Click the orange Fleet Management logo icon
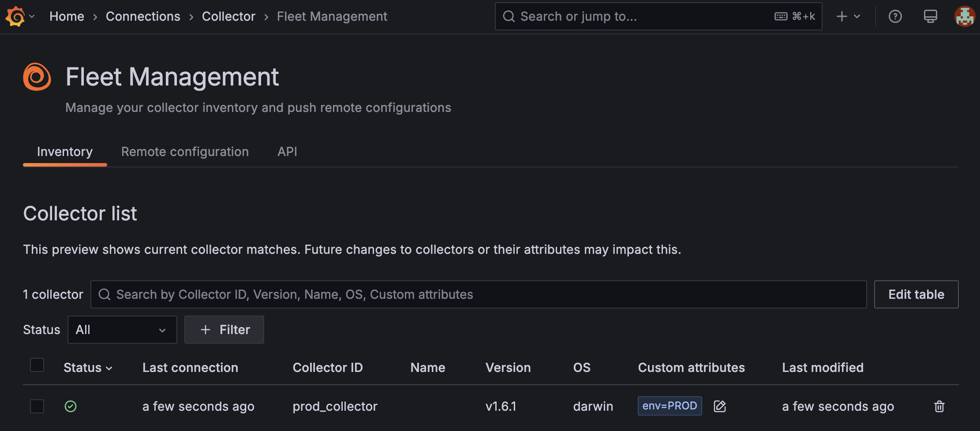 (37, 76)
